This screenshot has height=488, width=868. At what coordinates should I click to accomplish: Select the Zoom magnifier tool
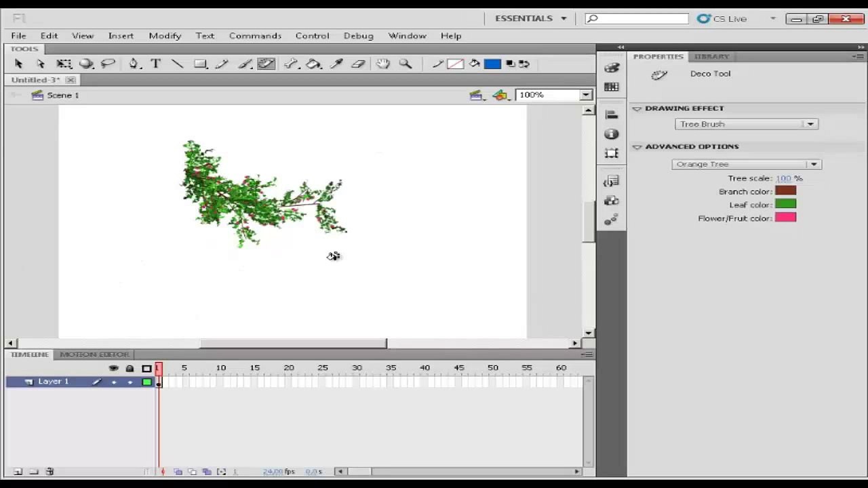(406, 64)
